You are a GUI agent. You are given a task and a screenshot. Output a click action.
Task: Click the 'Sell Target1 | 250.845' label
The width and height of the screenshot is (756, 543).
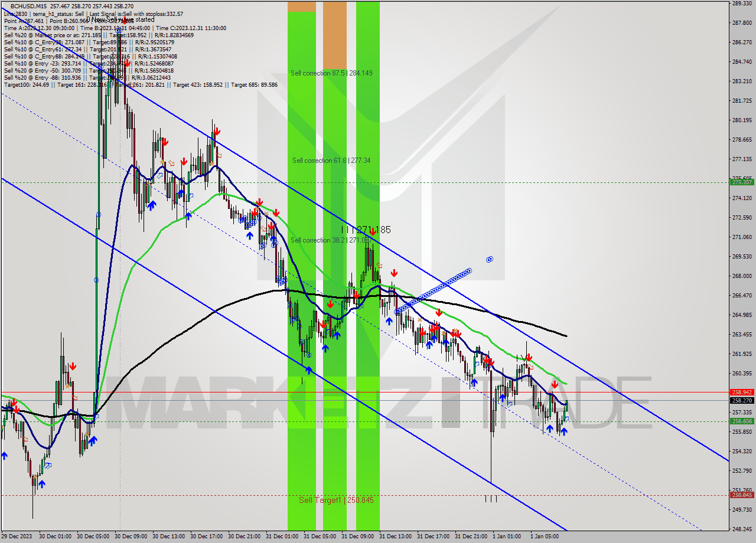(x=336, y=500)
